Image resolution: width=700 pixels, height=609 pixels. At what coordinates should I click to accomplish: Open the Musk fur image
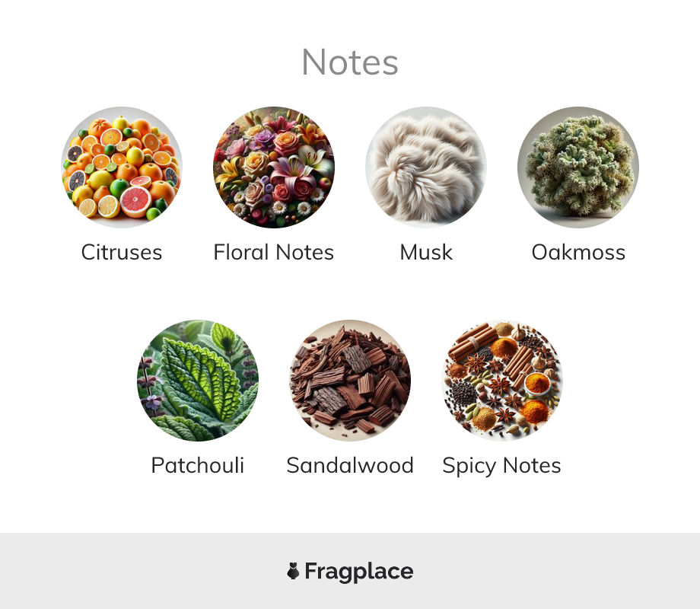426,167
